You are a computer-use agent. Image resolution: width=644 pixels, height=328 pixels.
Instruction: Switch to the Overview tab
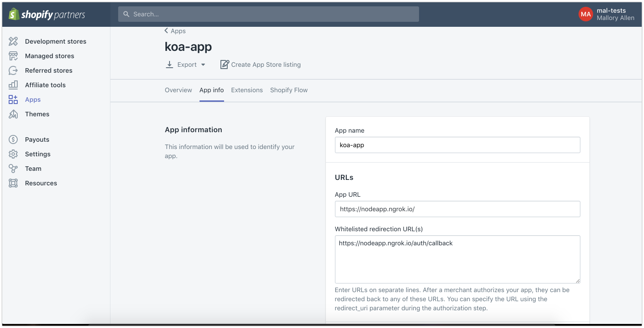pos(178,90)
